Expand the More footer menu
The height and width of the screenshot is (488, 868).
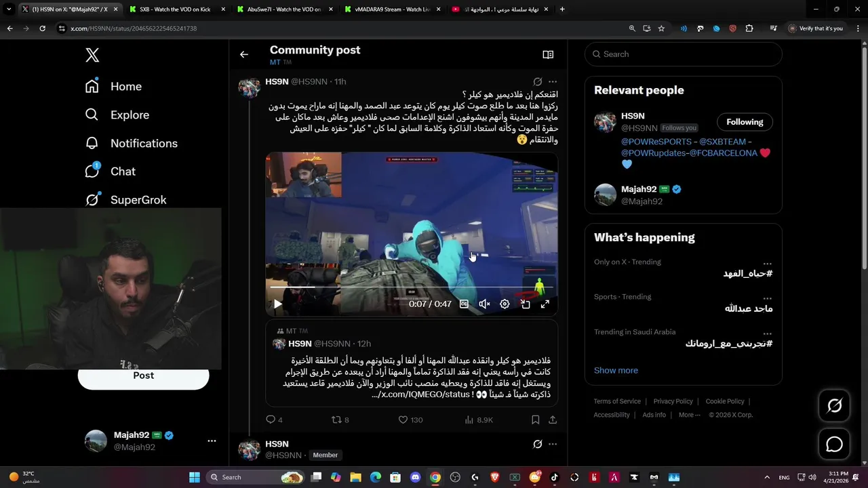click(690, 415)
